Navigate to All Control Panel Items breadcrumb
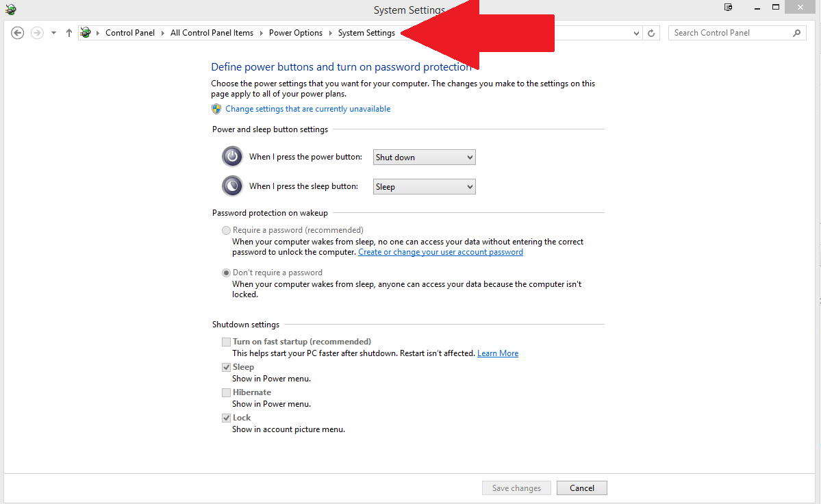 212,32
